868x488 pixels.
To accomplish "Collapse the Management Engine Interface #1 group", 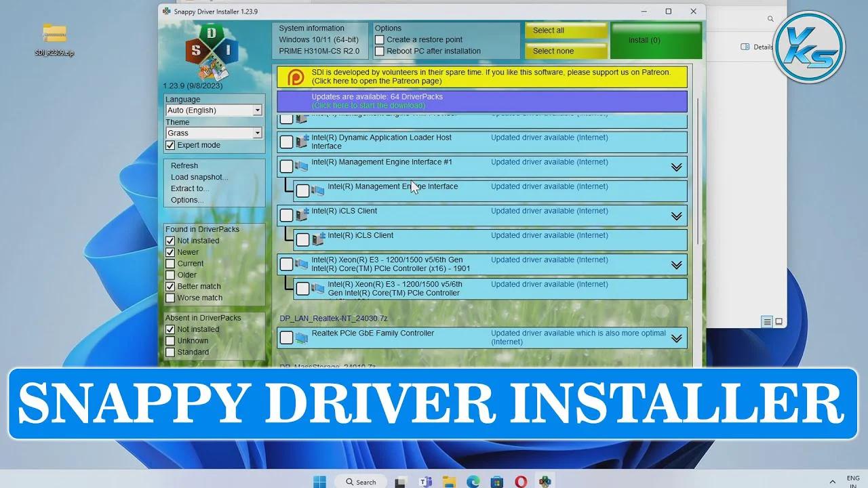I will pos(676,167).
